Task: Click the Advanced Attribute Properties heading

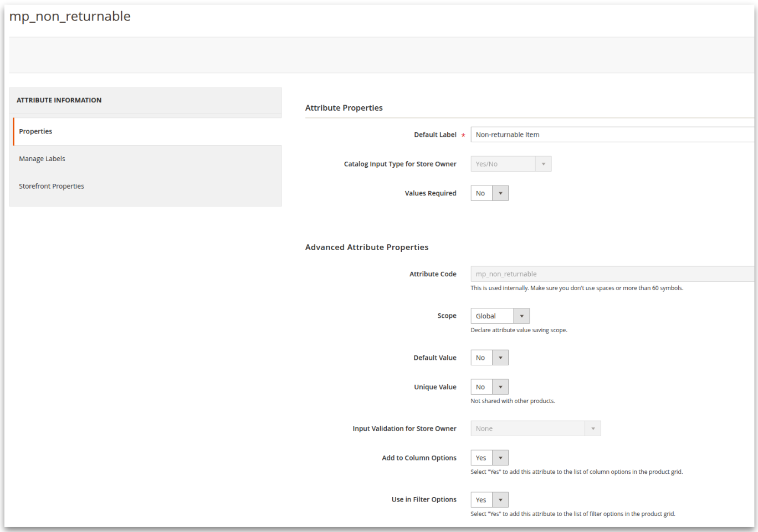Action: pos(367,247)
